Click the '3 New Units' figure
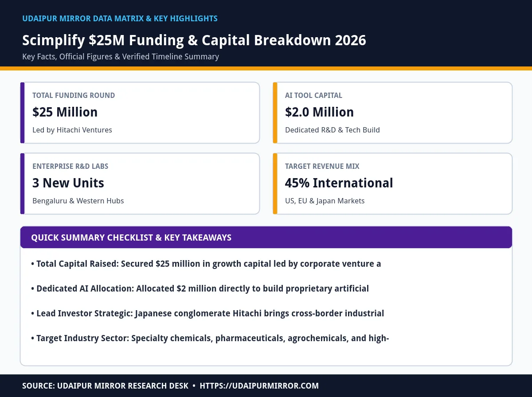 point(68,183)
